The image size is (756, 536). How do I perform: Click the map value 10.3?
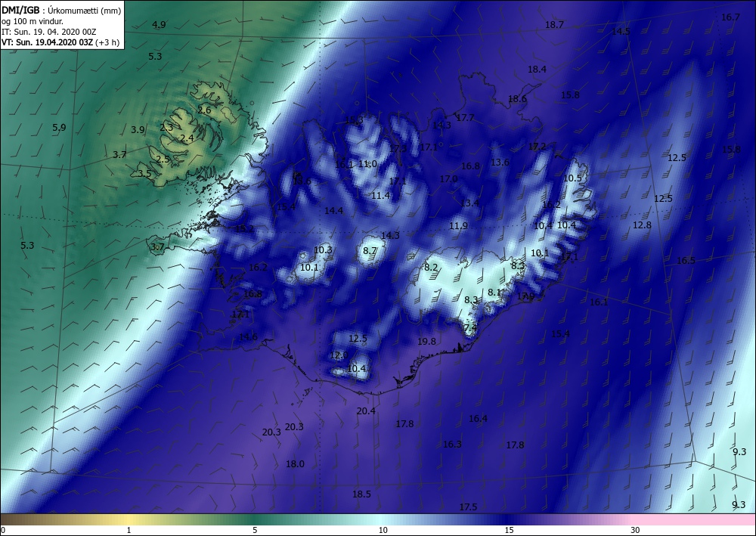(323, 249)
